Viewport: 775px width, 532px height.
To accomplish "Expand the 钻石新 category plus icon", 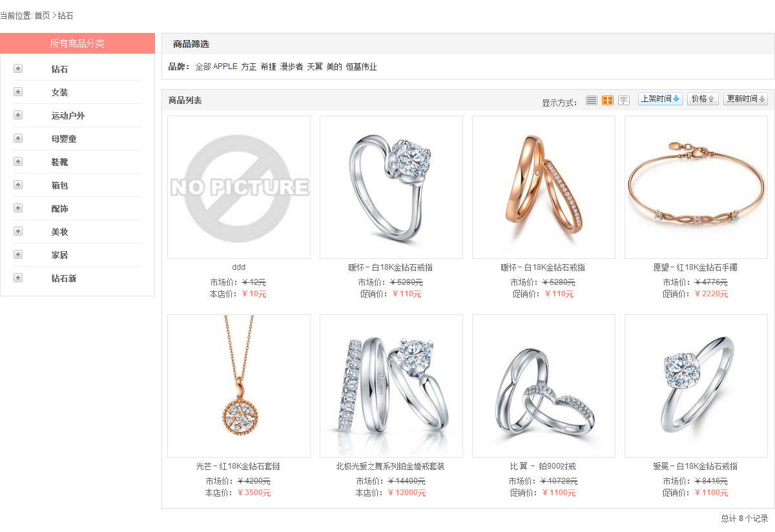I will pyautogui.click(x=18, y=278).
